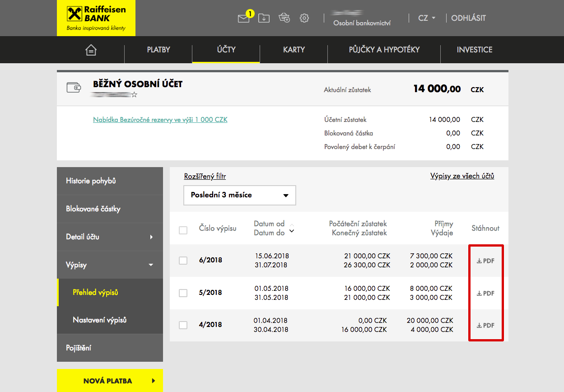Image resolution: width=564 pixels, height=392 pixels.
Task: Click the Číslo výpisu column header
Action: tap(218, 228)
